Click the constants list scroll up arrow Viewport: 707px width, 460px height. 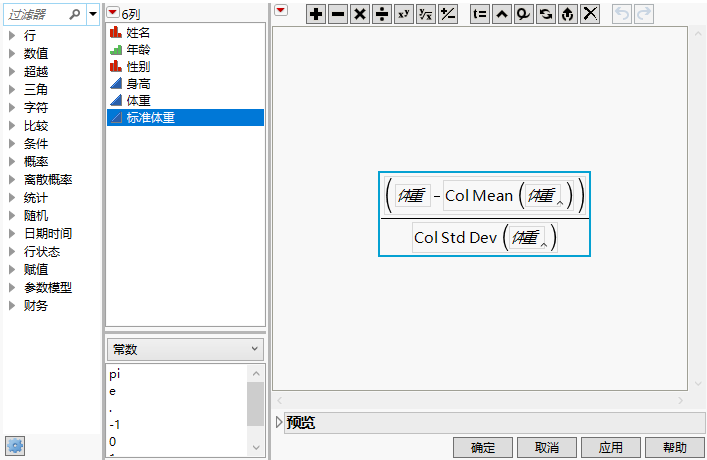pos(256,373)
